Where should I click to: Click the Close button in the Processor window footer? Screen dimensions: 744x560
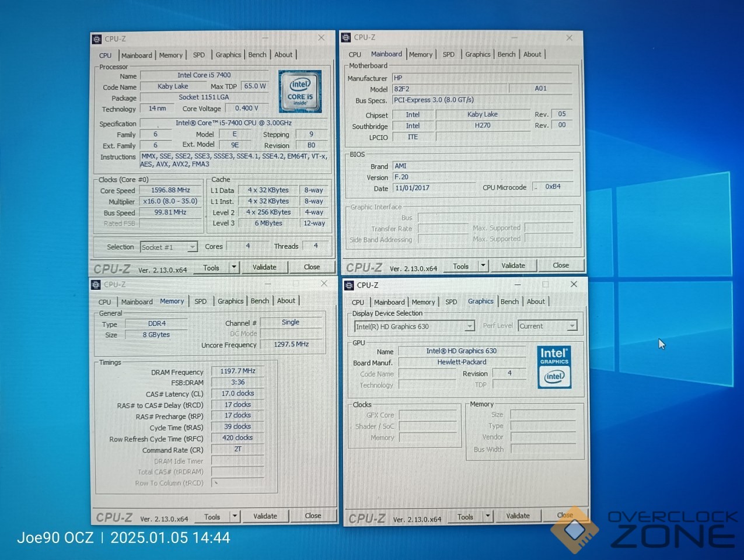(x=312, y=267)
